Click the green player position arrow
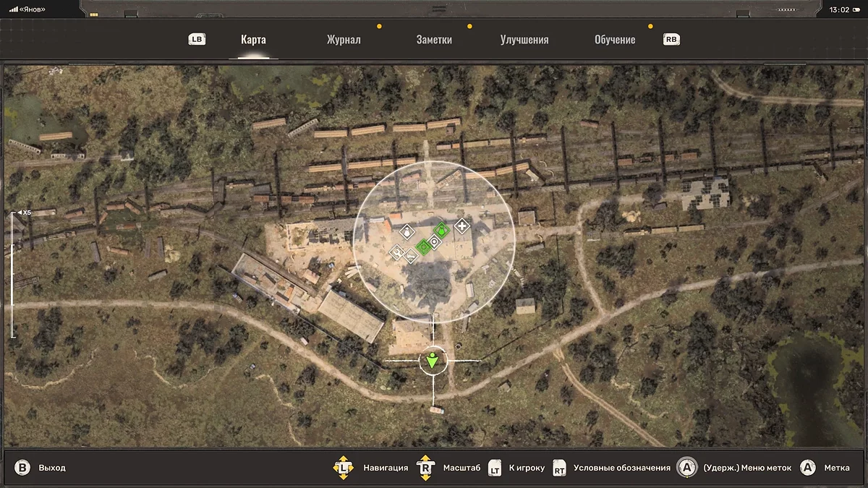The height and width of the screenshot is (488, 868). [433, 360]
